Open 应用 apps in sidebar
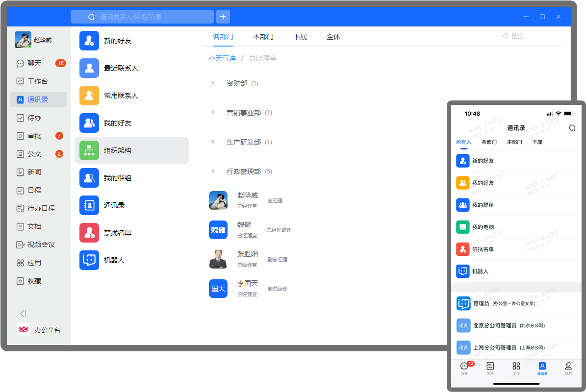This screenshot has width=586, height=392. coord(39,263)
